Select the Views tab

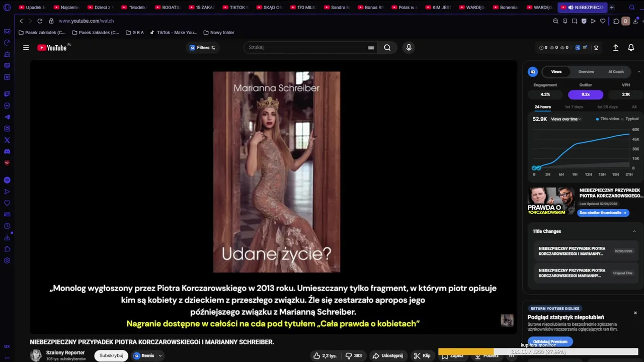tap(556, 72)
